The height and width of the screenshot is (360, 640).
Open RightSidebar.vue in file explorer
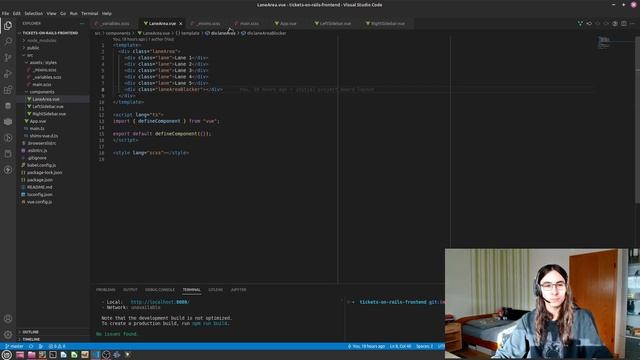coord(49,114)
